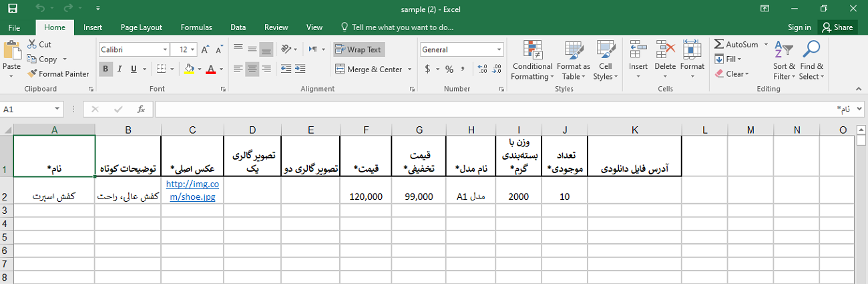
Task: Increase font size with the larger A icon
Action: [x=205, y=49]
